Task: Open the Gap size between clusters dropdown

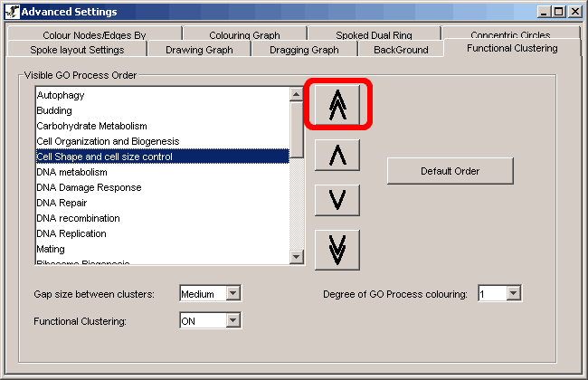Action: pos(232,293)
